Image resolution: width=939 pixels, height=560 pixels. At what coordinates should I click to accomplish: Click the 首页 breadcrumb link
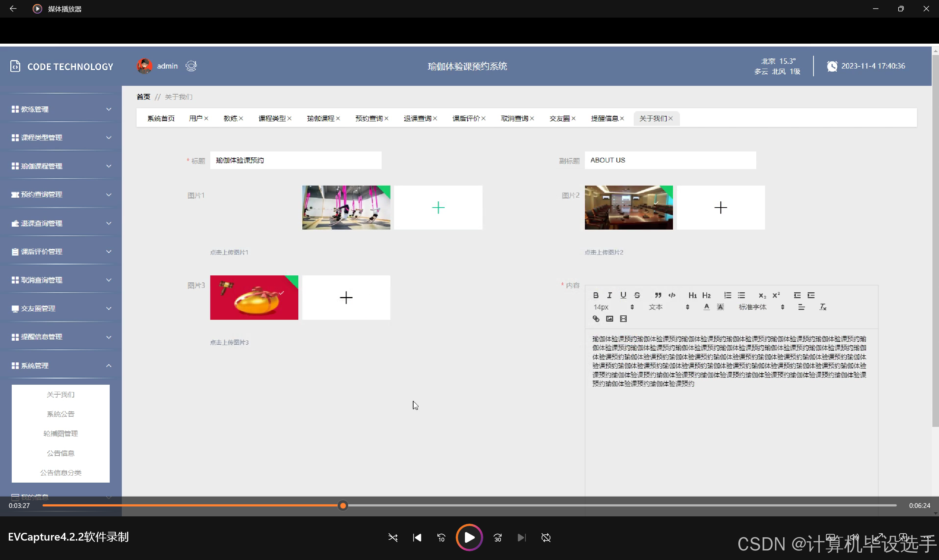coord(143,97)
